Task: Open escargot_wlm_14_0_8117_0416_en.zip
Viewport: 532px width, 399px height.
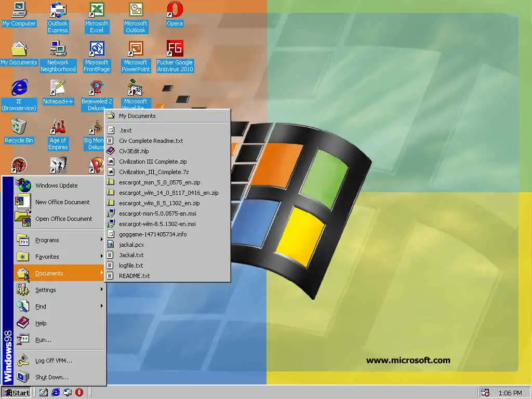Action: [x=168, y=193]
